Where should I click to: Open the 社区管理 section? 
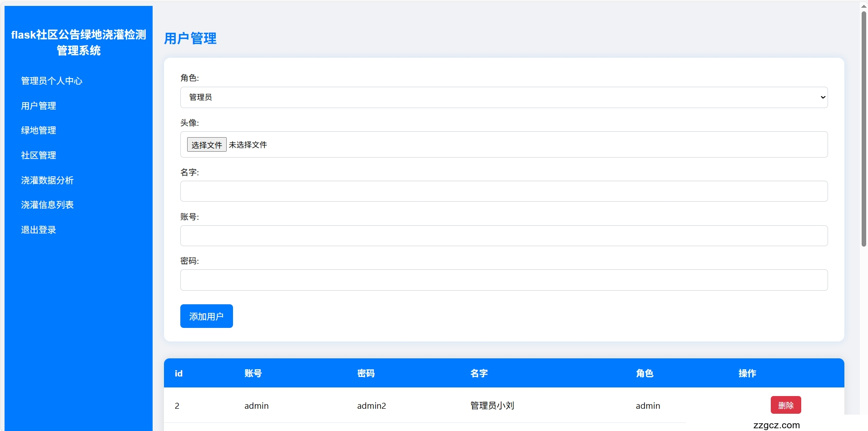[x=39, y=155]
